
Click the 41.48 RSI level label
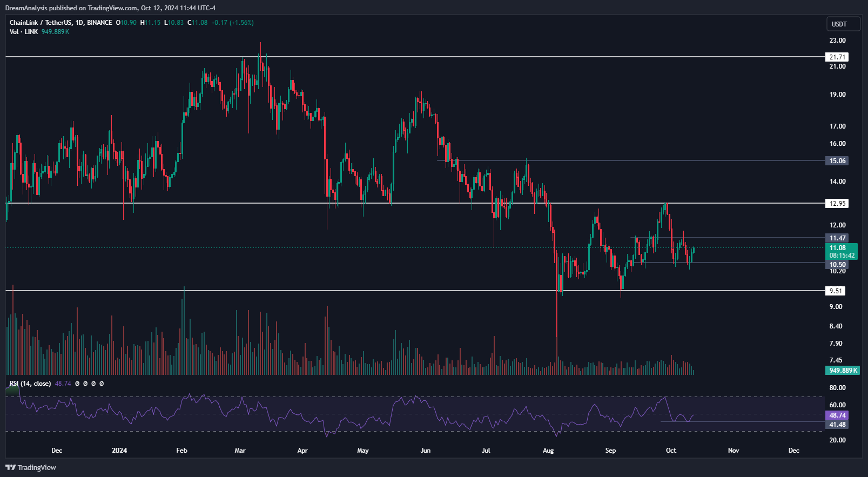837,425
